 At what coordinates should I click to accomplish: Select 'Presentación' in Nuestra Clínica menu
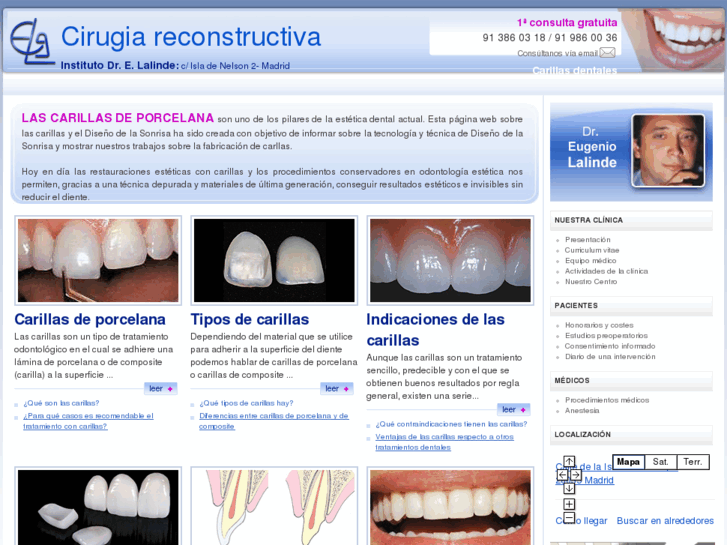click(587, 239)
